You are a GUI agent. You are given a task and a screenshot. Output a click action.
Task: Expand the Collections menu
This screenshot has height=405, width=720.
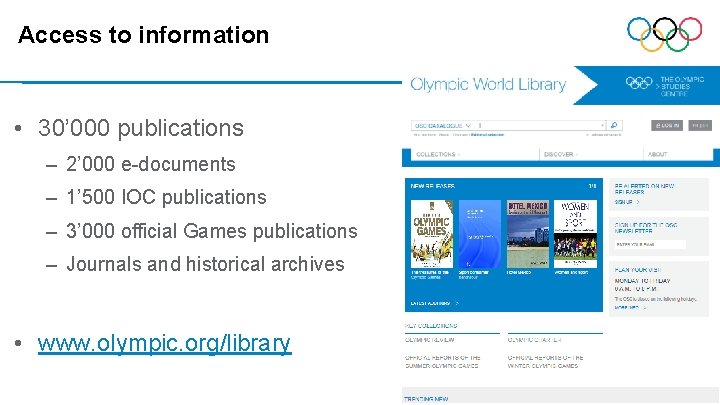(438, 154)
